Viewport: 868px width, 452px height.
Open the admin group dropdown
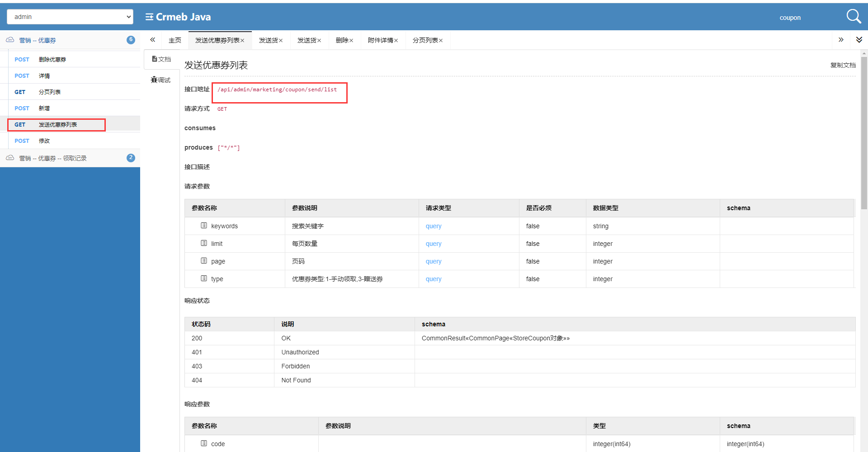pyautogui.click(x=70, y=17)
